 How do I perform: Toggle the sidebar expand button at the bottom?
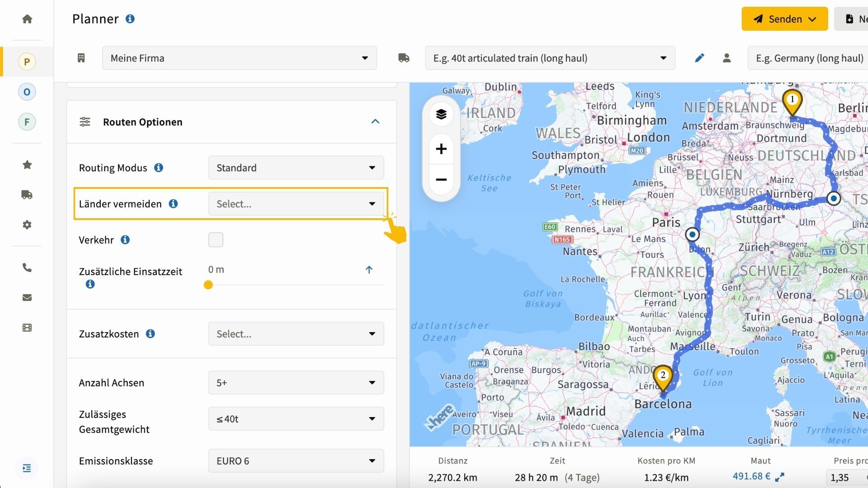[27, 468]
